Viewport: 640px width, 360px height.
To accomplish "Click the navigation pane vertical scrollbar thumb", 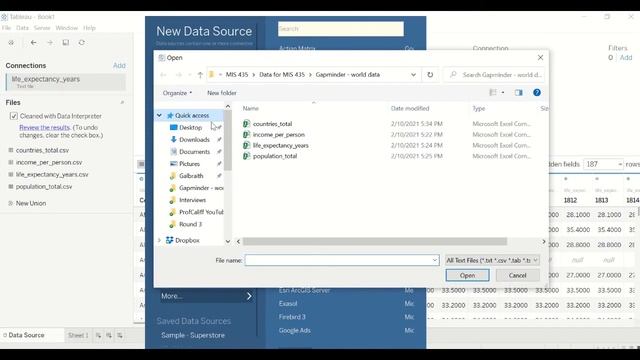I will pos(228,141).
